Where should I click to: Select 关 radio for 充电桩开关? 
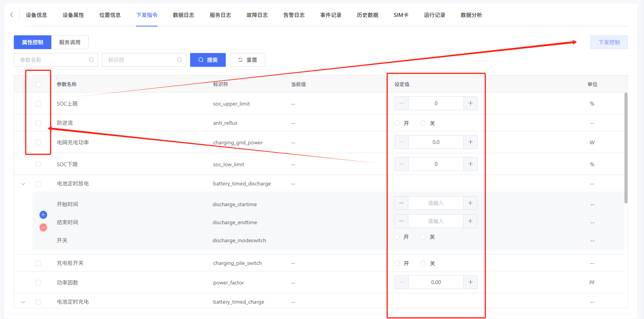(x=423, y=263)
